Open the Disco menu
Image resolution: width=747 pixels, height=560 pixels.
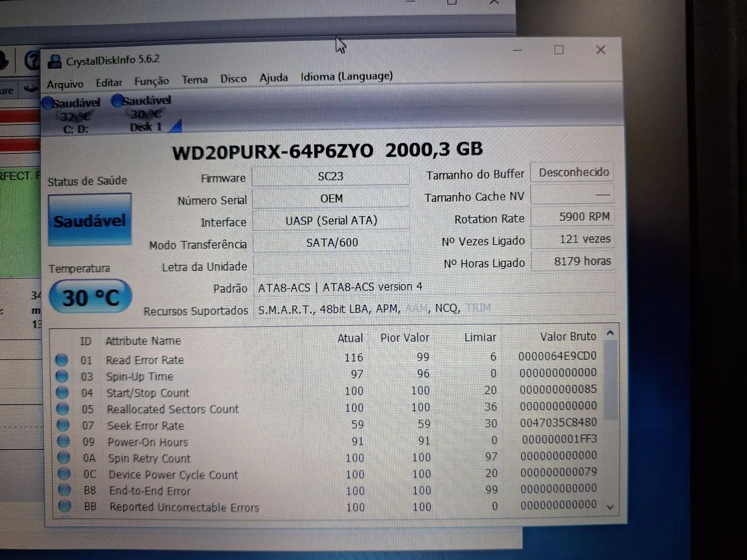pyautogui.click(x=233, y=78)
